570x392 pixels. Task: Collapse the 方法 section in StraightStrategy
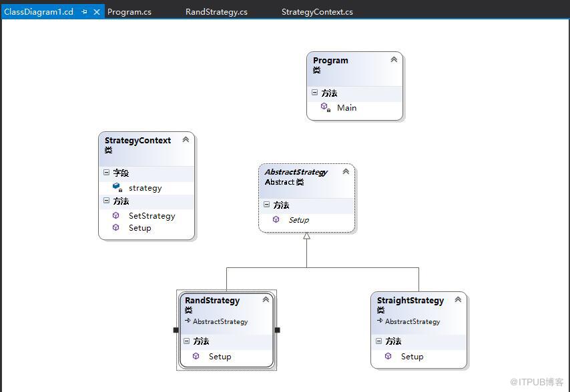(x=379, y=341)
